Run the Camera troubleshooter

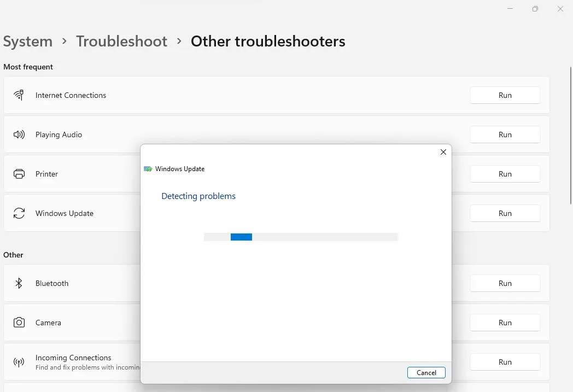(x=505, y=323)
